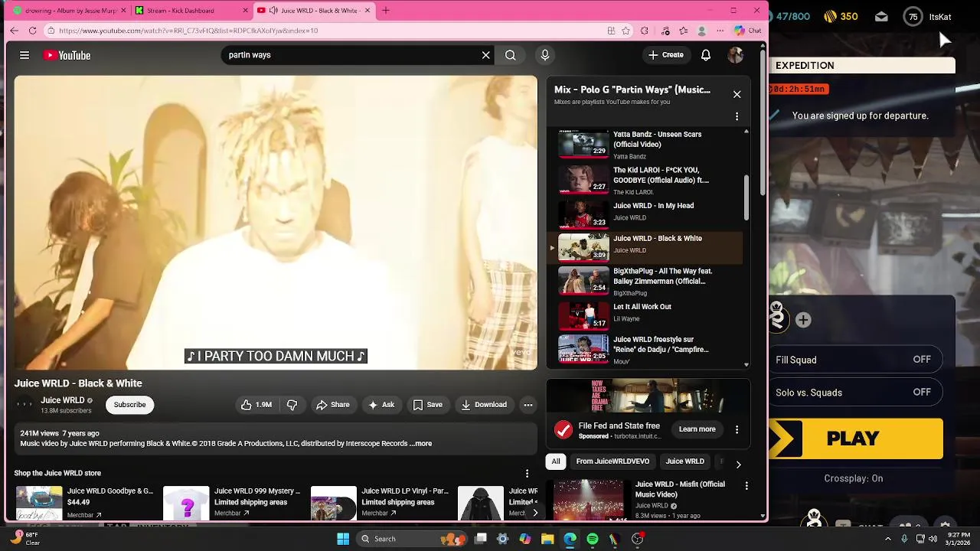Open Mix playlist options menu
Screen dimensions: 980x551
[x=737, y=116]
